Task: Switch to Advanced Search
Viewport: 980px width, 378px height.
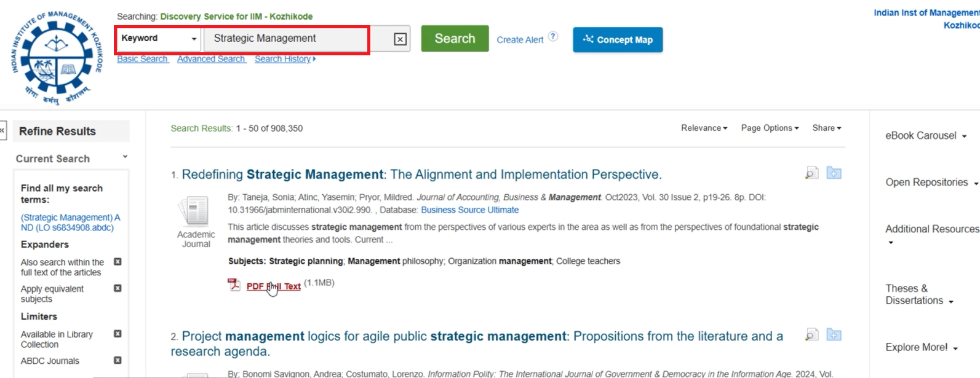Action: [x=211, y=59]
